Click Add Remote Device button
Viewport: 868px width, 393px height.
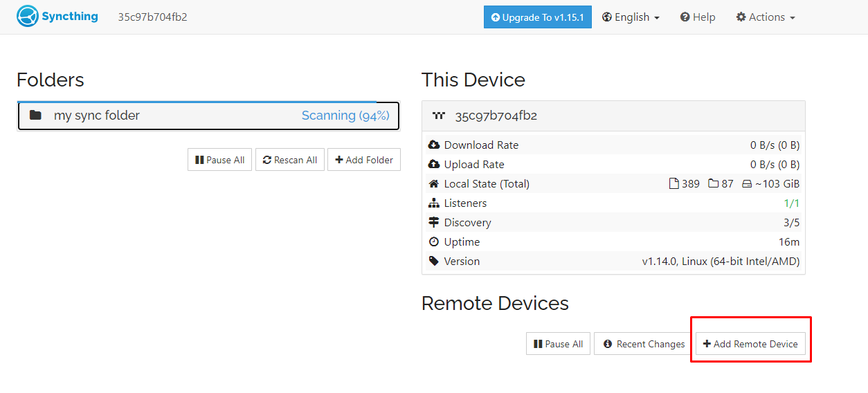(x=750, y=344)
